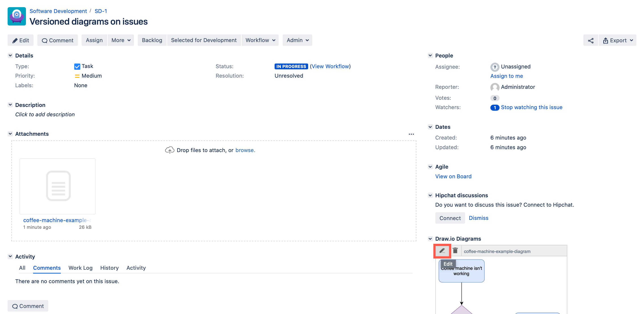Click the Assign to me link
Screen dimensions: 644x314
tap(506, 76)
